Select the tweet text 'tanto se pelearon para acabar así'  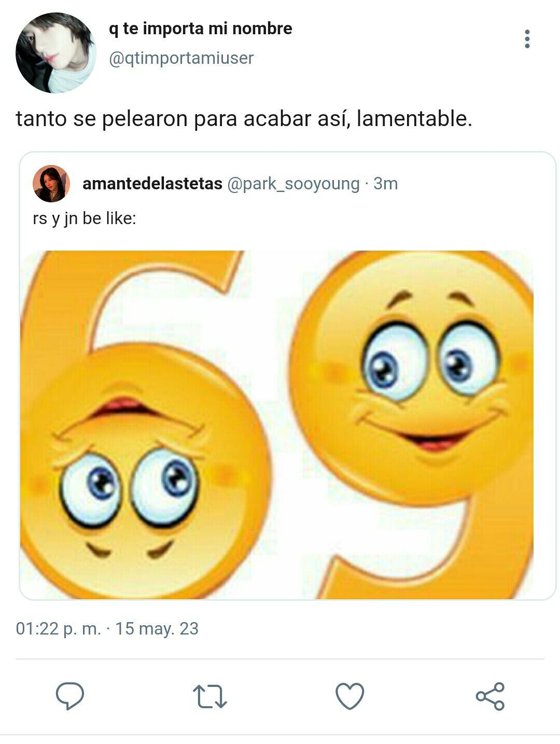pos(181,119)
